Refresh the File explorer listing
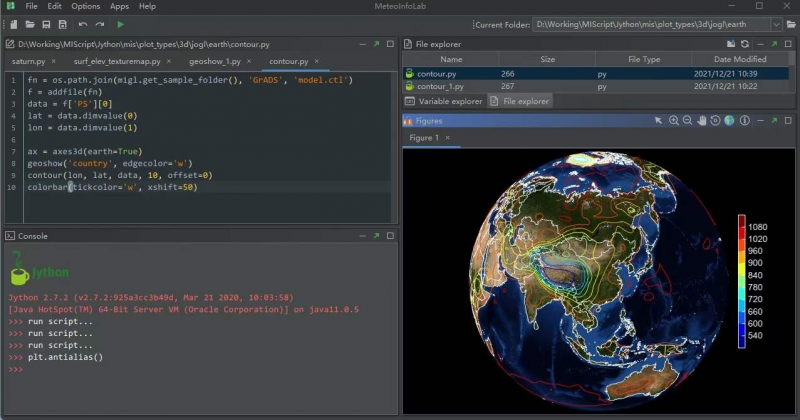 [744, 44]
